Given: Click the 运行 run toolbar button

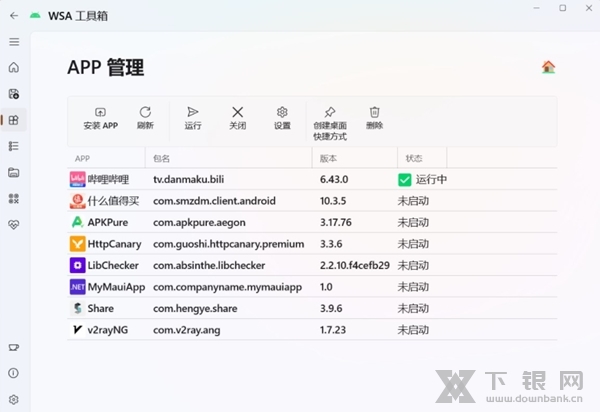Looking at the screenshot, I should point(193,119).
